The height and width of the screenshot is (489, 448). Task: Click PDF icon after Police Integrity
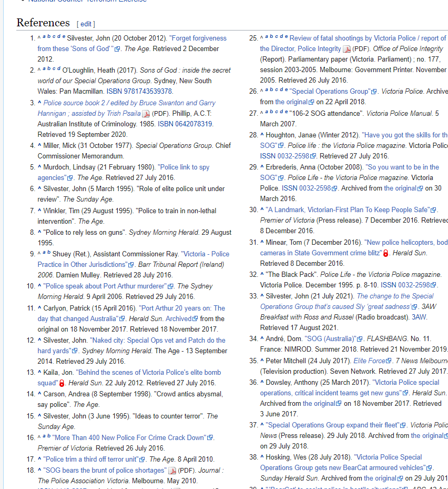coord(347,49)
